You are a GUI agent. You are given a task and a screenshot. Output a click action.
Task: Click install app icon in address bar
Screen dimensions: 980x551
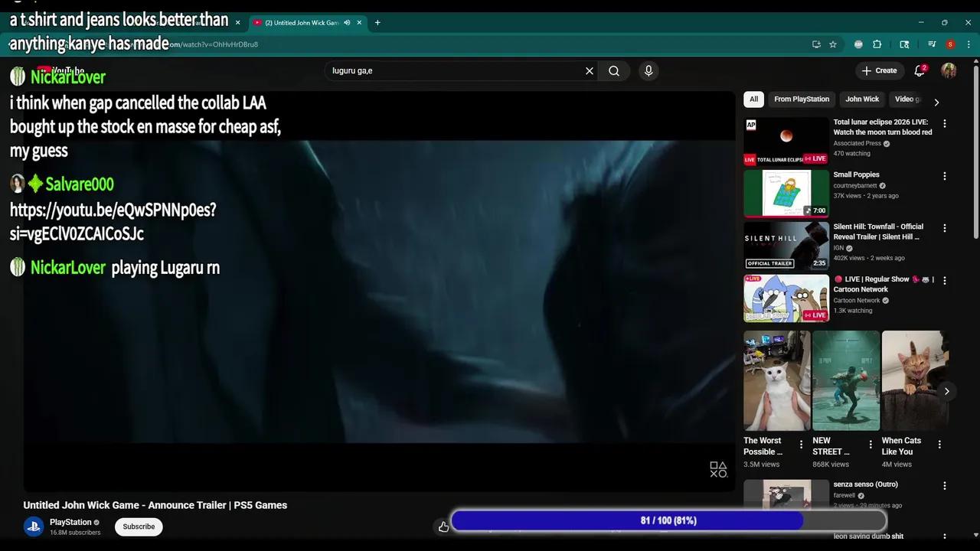coord(816,44)
